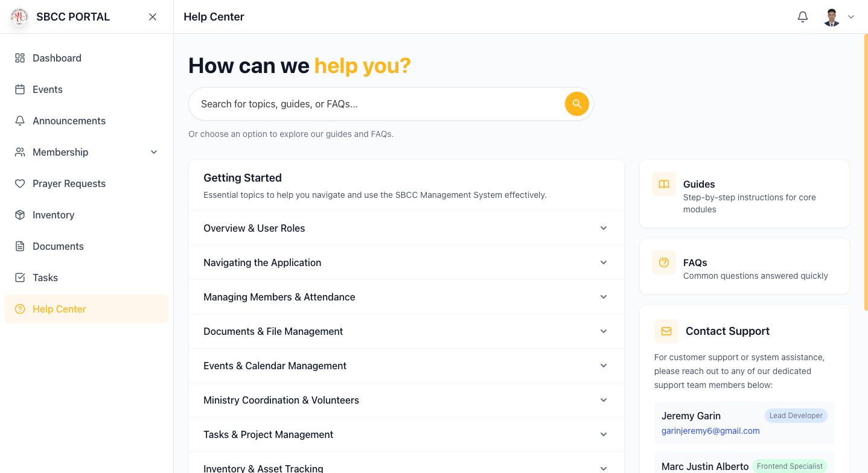Expand the Overview & User Roles section
This screenshot has height=473, width=868.
click(406, 228)
